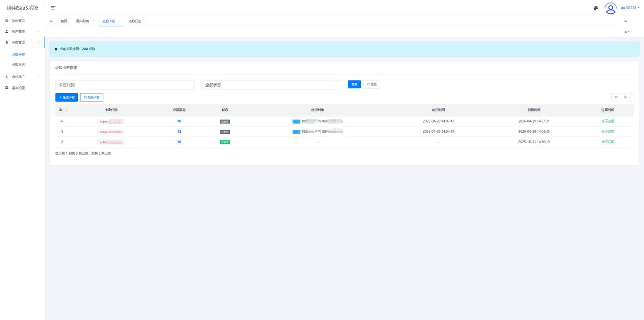The width and height of the screenshot is (644, 320).
Task: Click the card code in row ID 2
Action: (x=111, y=142)
